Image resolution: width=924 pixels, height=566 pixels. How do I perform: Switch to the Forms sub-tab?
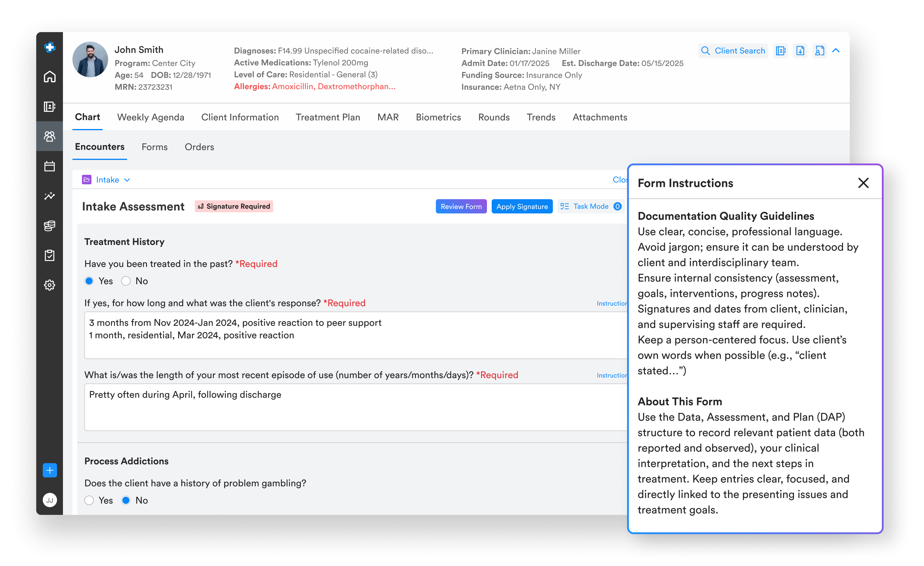pyautogui.click(x=154, y=147)
